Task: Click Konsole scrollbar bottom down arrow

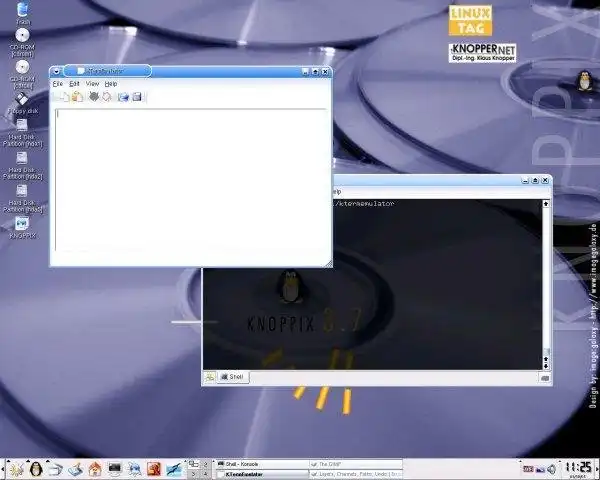Action: point(546,366)
